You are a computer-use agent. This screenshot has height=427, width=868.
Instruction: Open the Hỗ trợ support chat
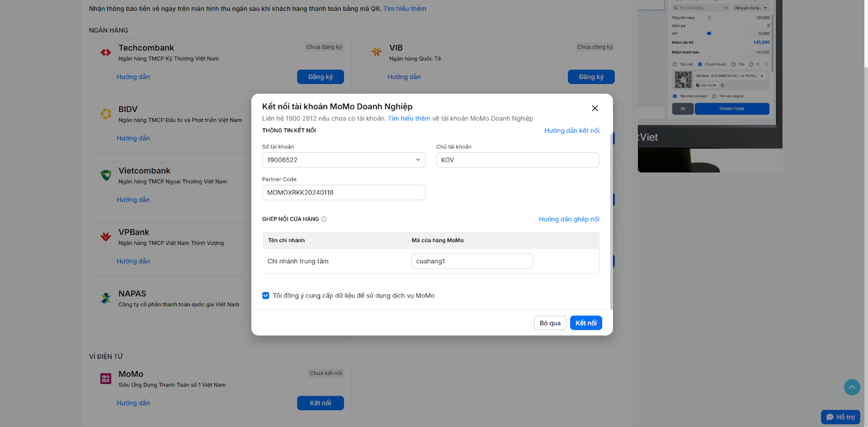840,417
